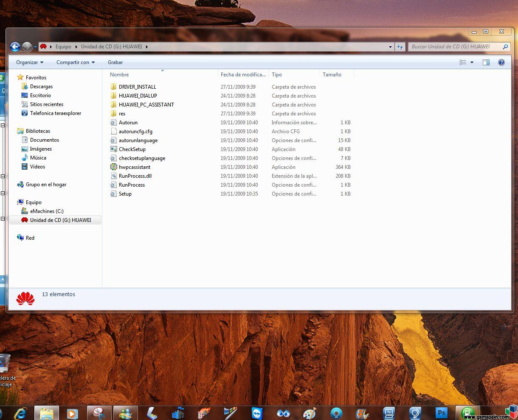Click the RunProcess settings file name
Screen dimensions: 518x420
click(132, 185)
